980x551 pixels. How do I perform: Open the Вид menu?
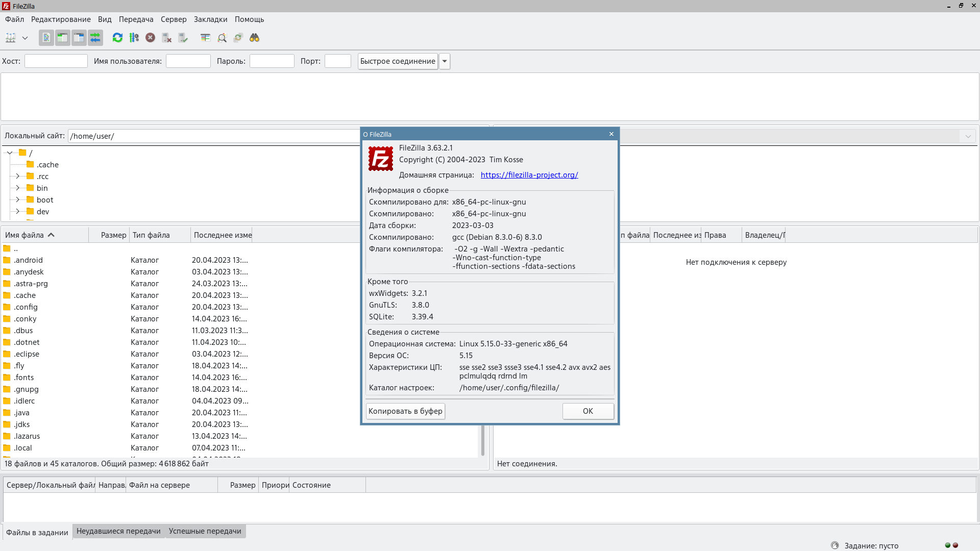coord(105,19)
